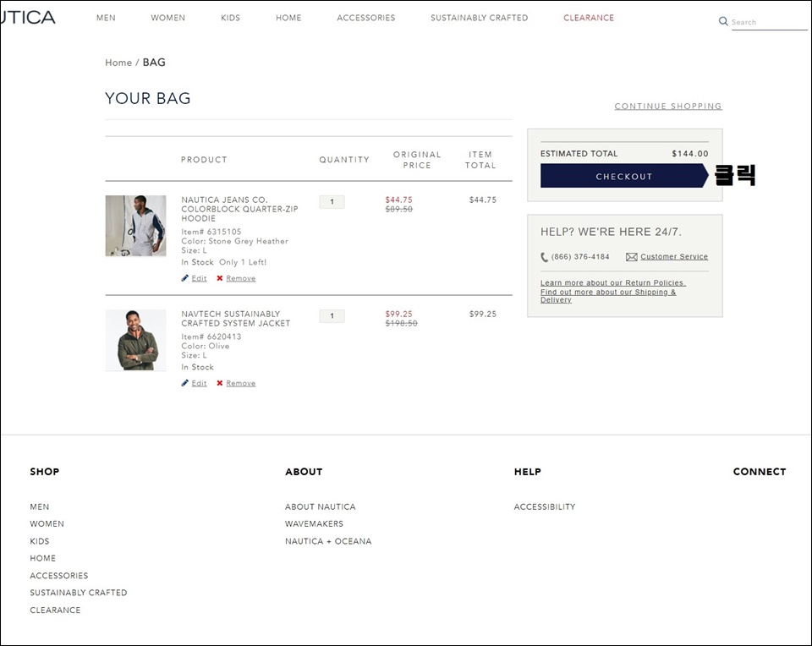Open Learn more about Return Policies

click(x=613, y=282)
